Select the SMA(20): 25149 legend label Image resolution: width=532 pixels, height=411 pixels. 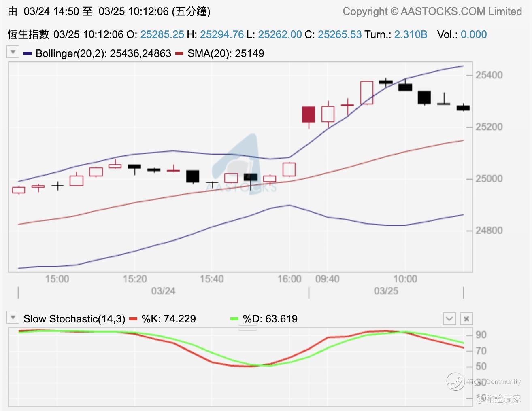[x=226, y=53]
